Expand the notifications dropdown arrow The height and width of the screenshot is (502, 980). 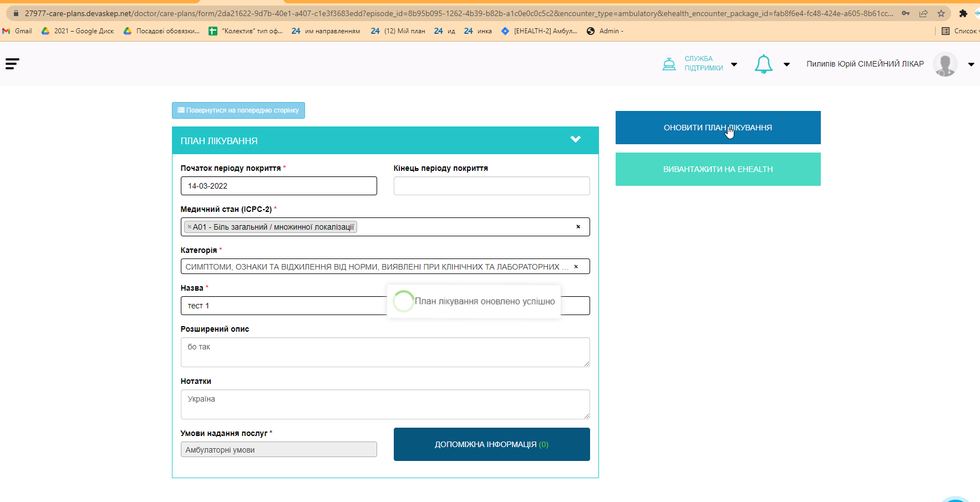[786, 65]
